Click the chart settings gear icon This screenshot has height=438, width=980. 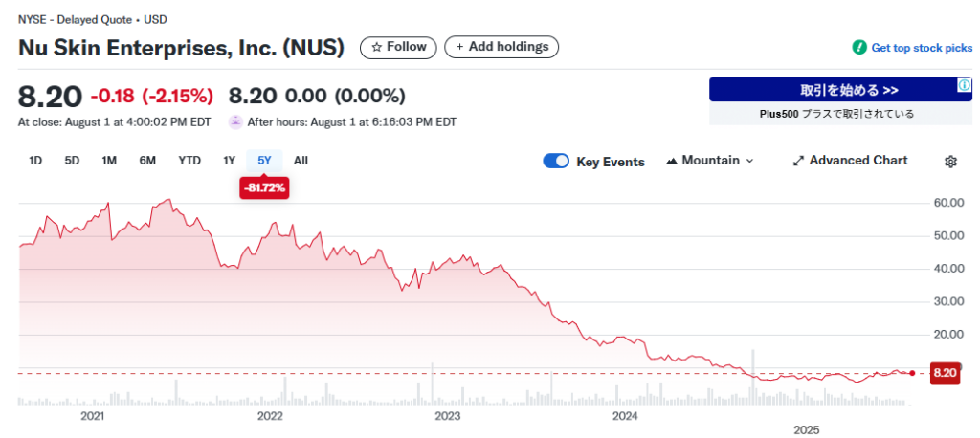pos(950,162)
